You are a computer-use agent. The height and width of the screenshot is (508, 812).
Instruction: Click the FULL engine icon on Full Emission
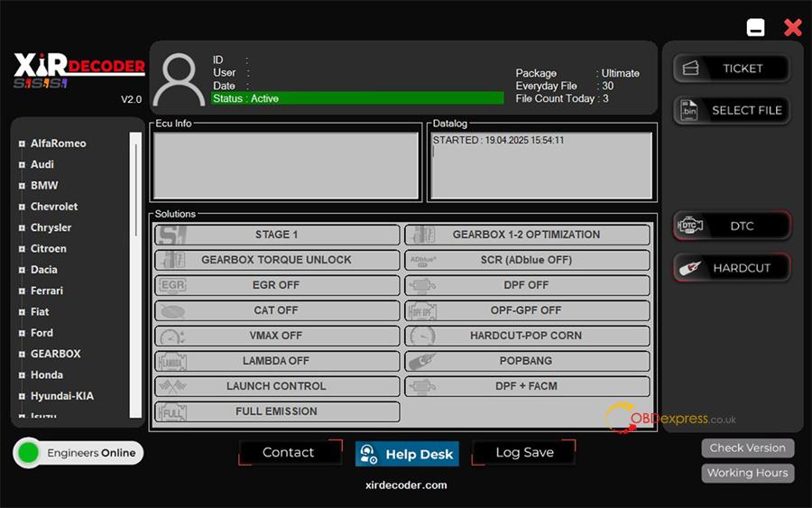tap(172, 411)
